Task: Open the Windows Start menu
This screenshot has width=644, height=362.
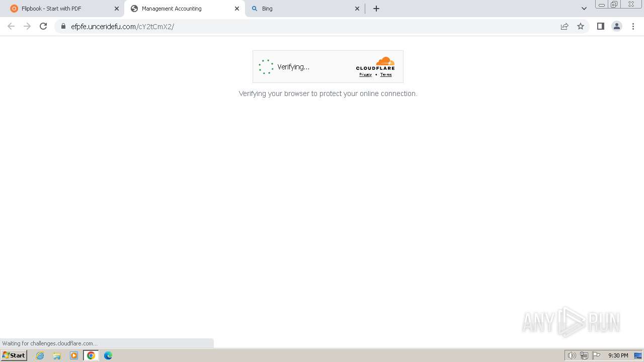Action: pyautogui.click(x=14, y=355)
